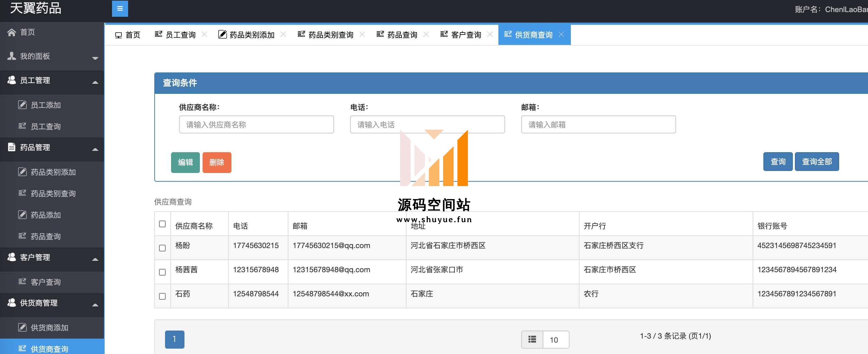Toggle the sidebar hamburger menu button
Screen dimensions: 868x354
[x=120, y=9]
